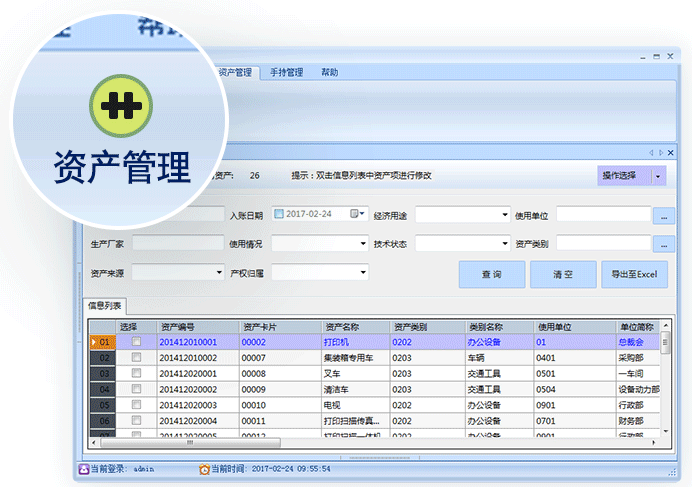Check the box for asset 201412010001
Viewport: 692px width, 487px height.
(x=136, y=341)
